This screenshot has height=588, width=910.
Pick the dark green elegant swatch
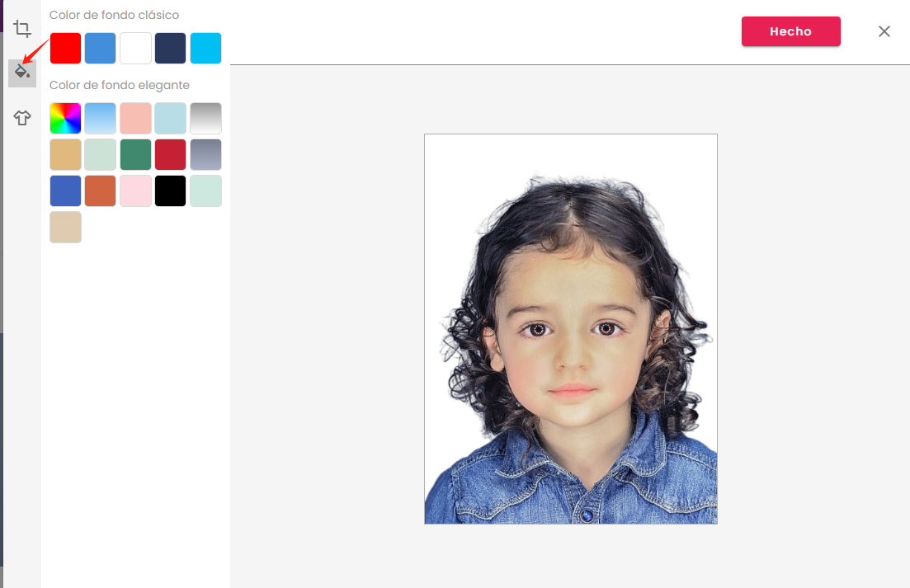click(x=136, y=154)
